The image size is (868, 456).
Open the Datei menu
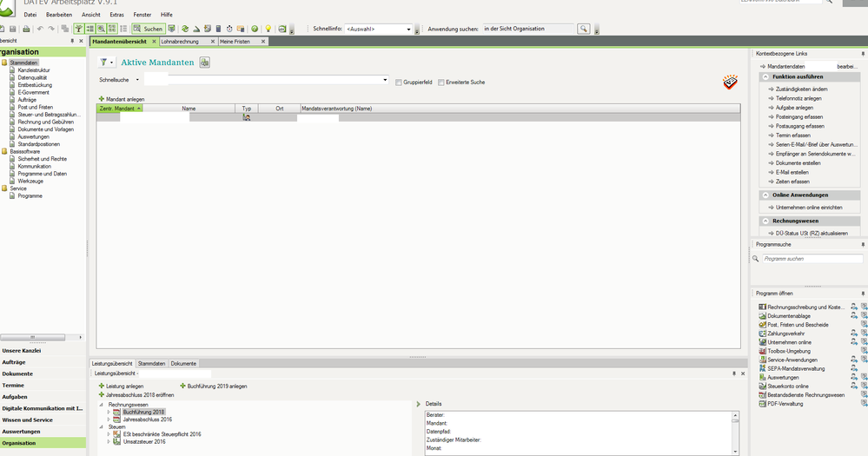[x=30, y=15]
